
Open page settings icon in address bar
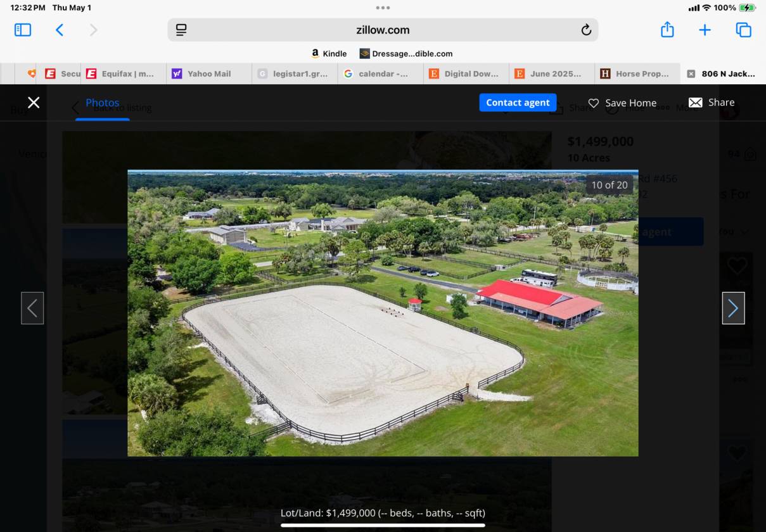[x=181, y=30]
